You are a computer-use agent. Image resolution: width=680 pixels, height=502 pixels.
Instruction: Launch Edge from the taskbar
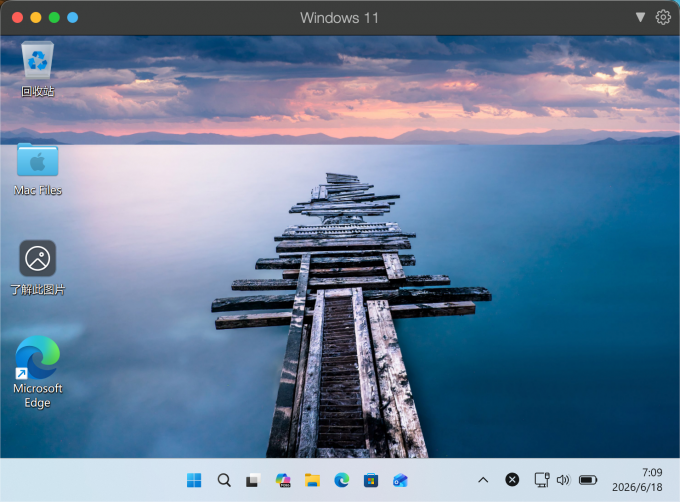coord(342,480)
